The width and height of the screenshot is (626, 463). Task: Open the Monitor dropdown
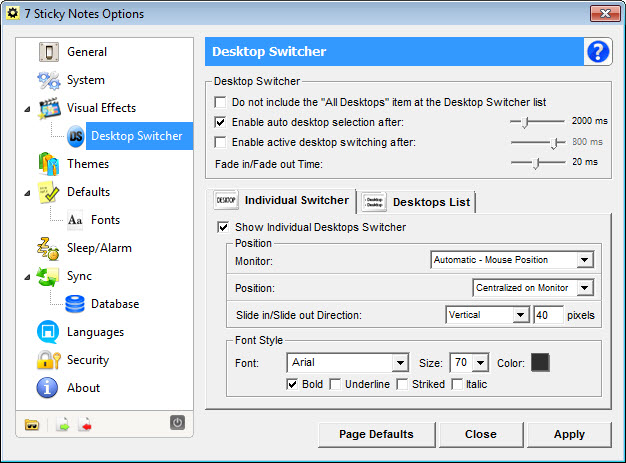[x=512, y=260]
